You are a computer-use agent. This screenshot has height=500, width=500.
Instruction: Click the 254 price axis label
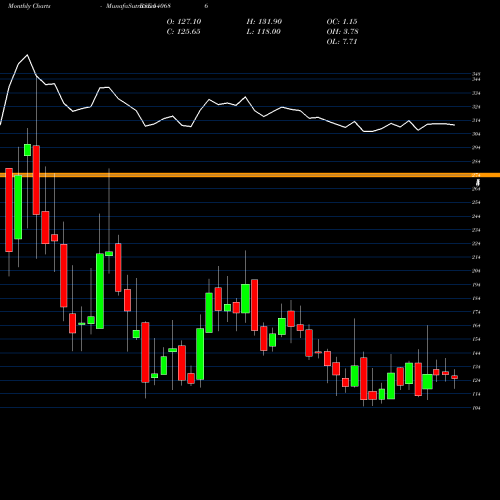[476, 202]
